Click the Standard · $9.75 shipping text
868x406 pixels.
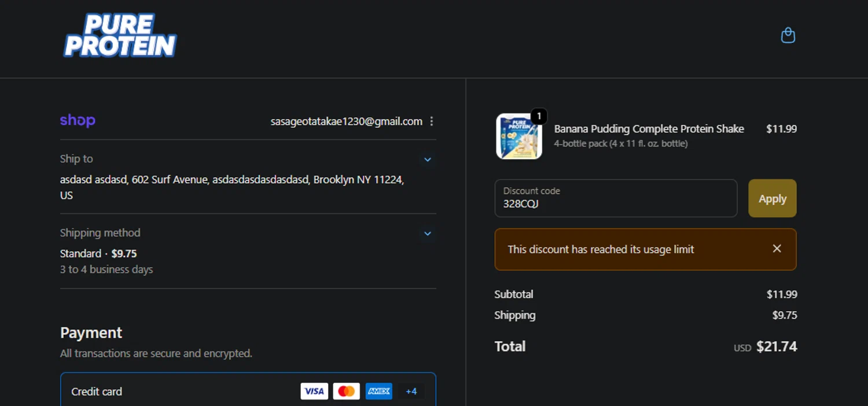(98, 253)
